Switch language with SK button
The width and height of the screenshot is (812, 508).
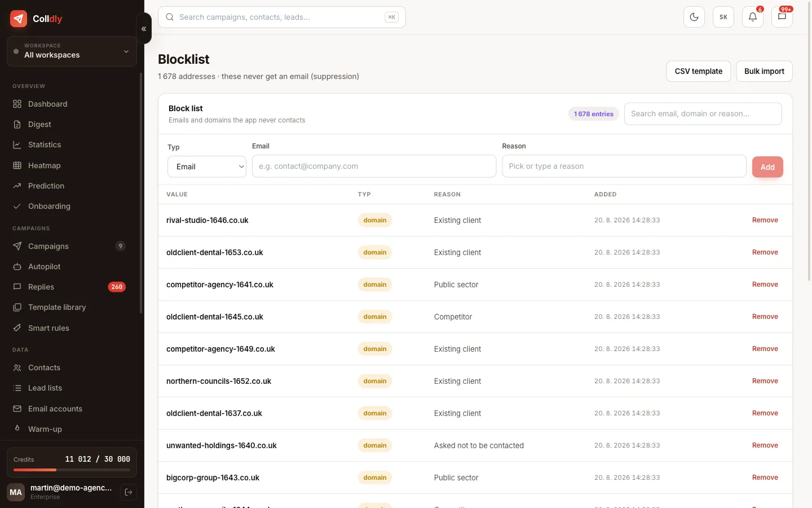[x=723, y=17]
